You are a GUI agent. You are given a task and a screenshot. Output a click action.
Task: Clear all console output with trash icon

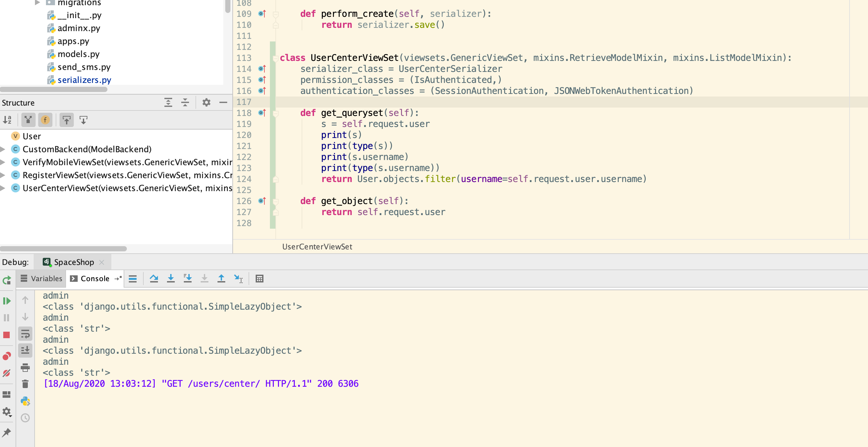pos(25,384)
